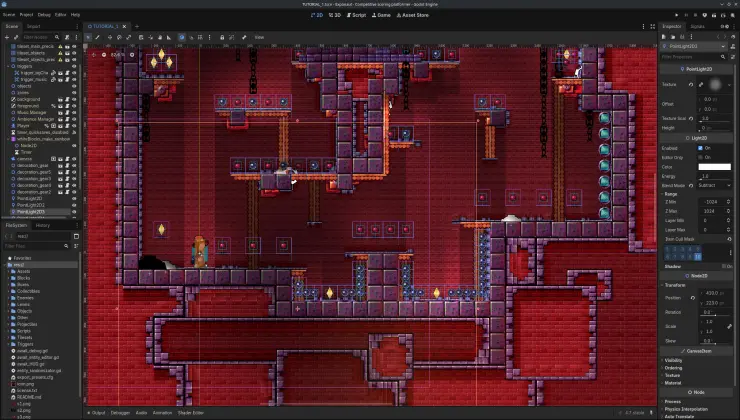Image resolution: width=740 pixels, height=420 pixels.
Task: Click the run project play icon
Action: click(x=676, y=15)
